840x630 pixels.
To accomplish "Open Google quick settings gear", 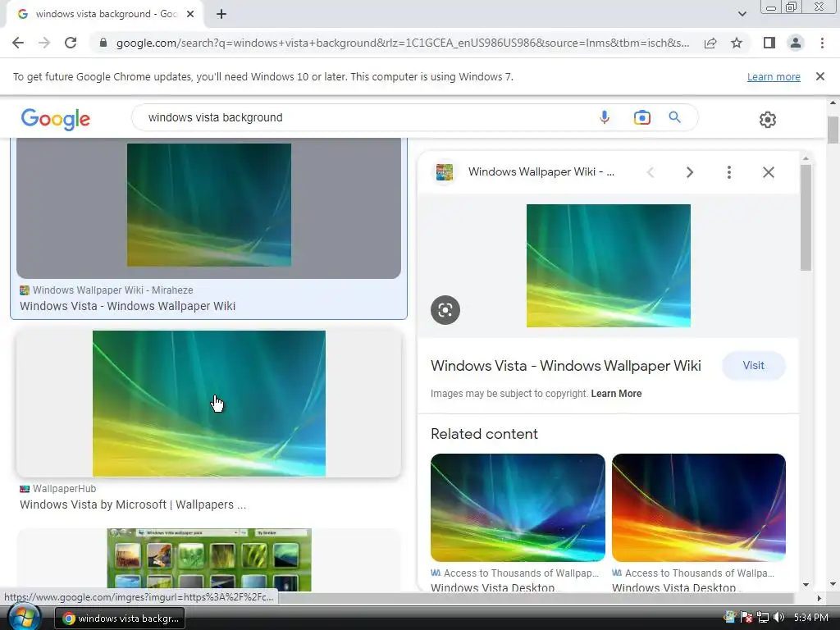I will (767, 120).
